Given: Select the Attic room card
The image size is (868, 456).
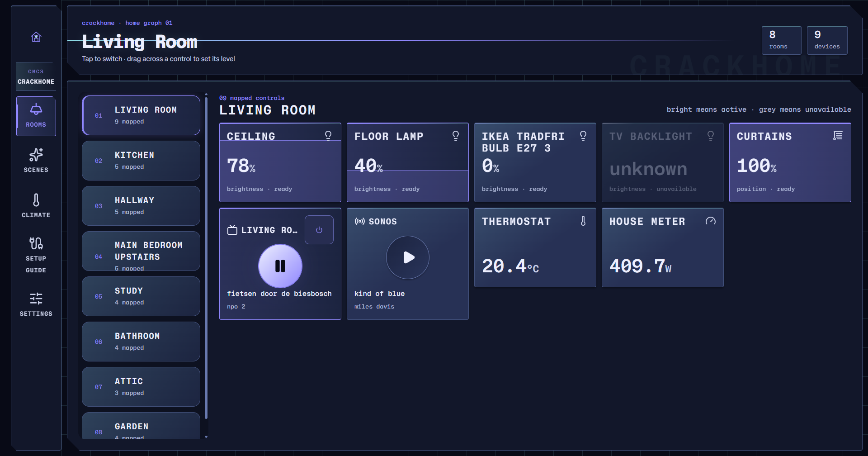Looking at the screenshot, I should pyautogui.click(x=141, y=387).
